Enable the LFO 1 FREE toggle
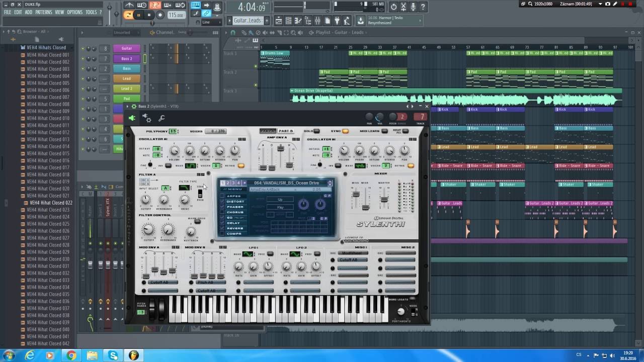The width and height of the screenshot is (644, 362). [x=270, y=254]
